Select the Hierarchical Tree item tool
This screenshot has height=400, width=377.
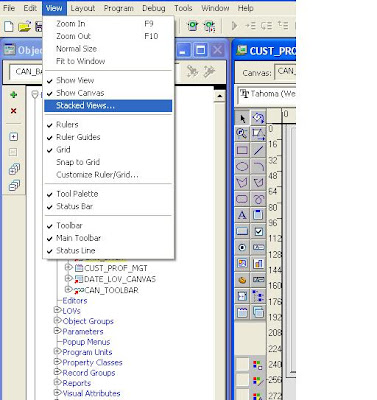tap(258, 296)
